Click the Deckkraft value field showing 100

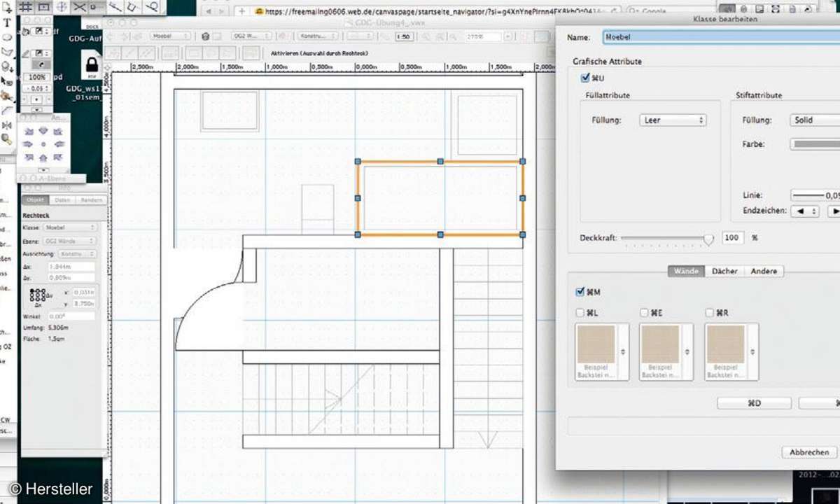[733, 238]
